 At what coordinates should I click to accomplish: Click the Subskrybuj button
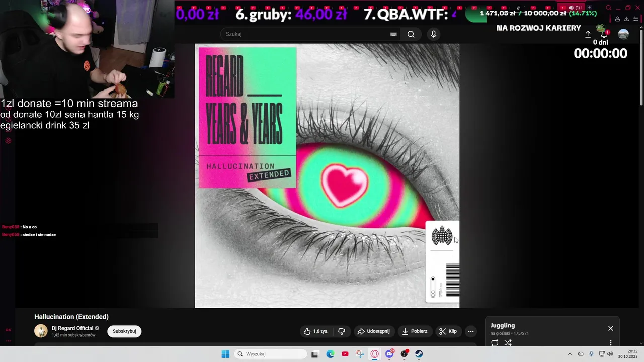124,331
